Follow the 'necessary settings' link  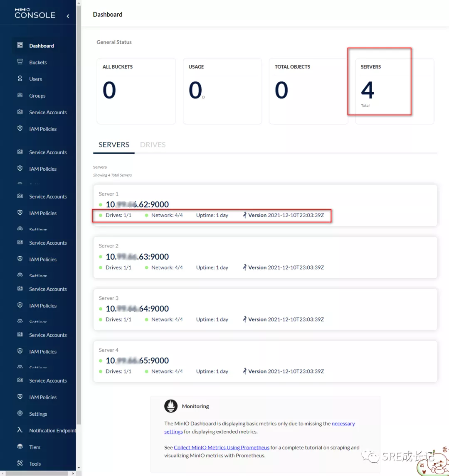tap(343, 424)
